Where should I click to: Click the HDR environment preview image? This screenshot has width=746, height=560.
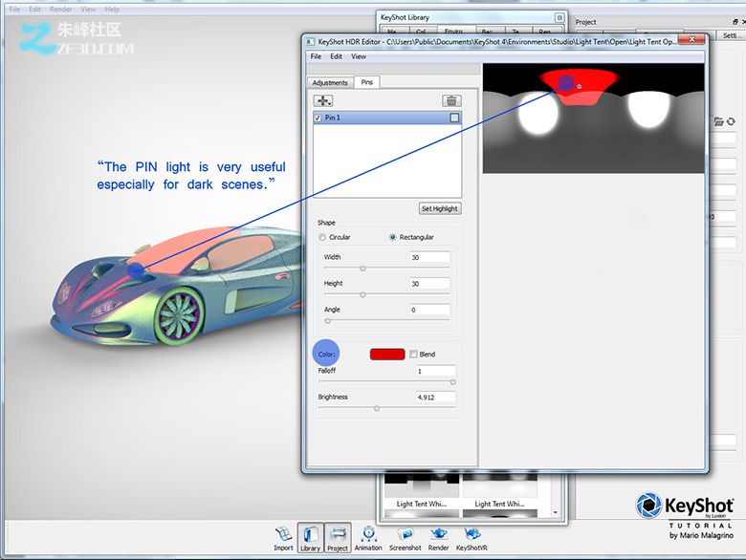593,118
